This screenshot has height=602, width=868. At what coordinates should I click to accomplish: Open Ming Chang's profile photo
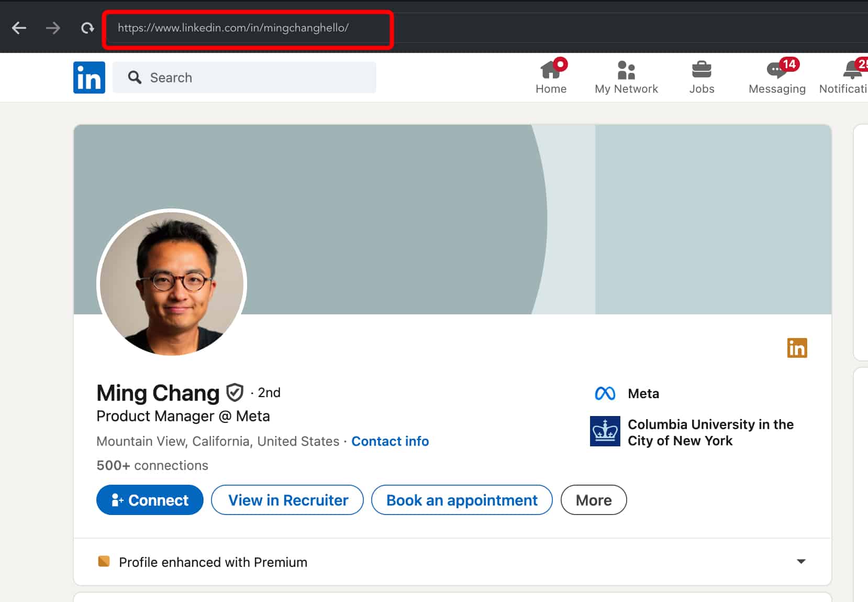(172, 283)
